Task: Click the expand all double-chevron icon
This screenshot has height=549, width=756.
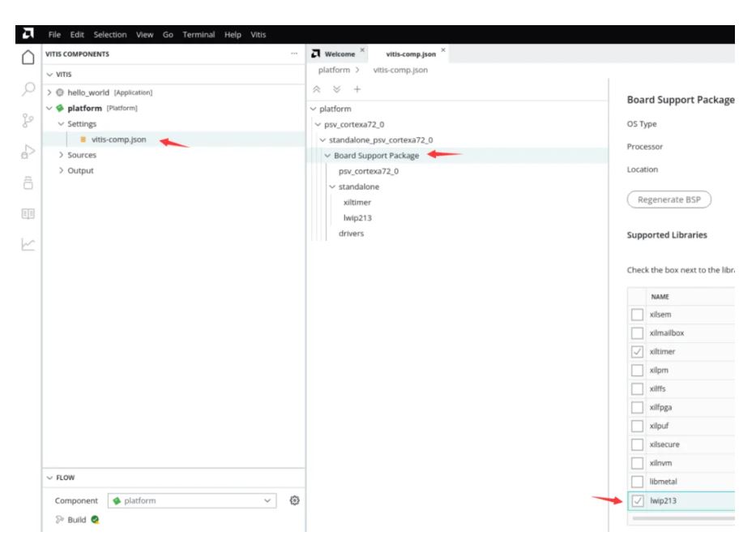Action: point(336,89)
